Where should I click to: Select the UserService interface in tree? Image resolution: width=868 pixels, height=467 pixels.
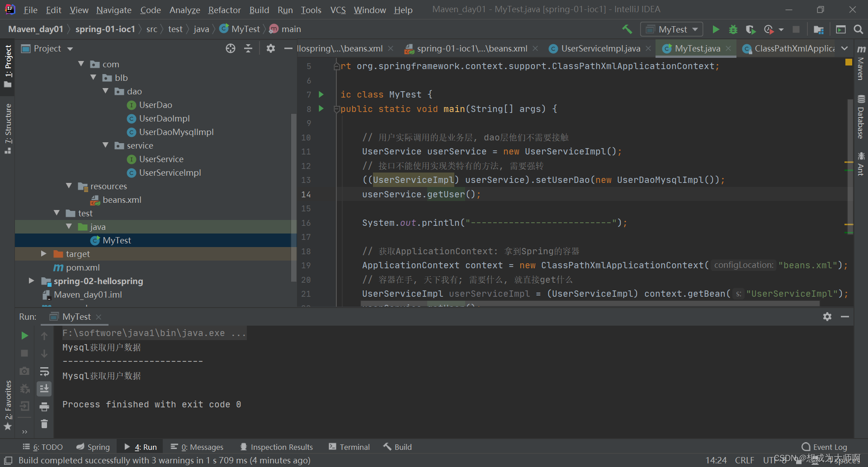click(x=161, y=159)
